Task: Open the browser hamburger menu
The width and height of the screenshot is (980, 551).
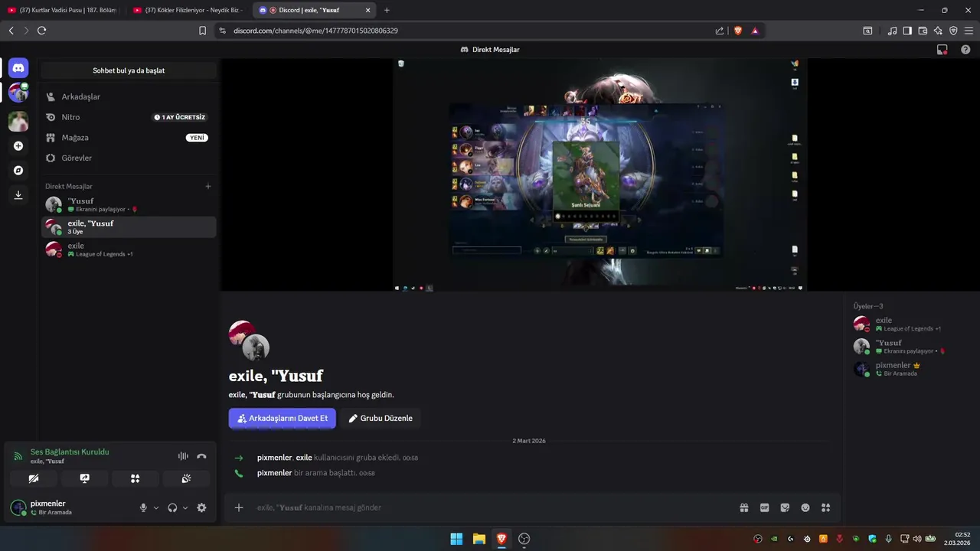Action: (969, 31)
